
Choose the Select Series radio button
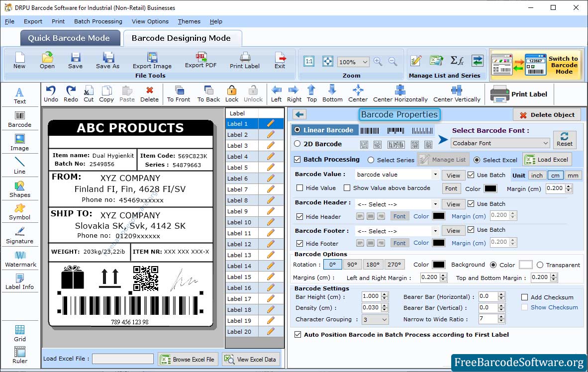371,160
